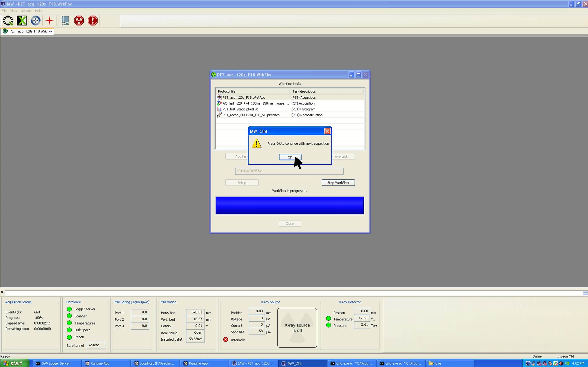Open the View menu
The height and width of the screenshot is (367, 588).
click(13, 11)
